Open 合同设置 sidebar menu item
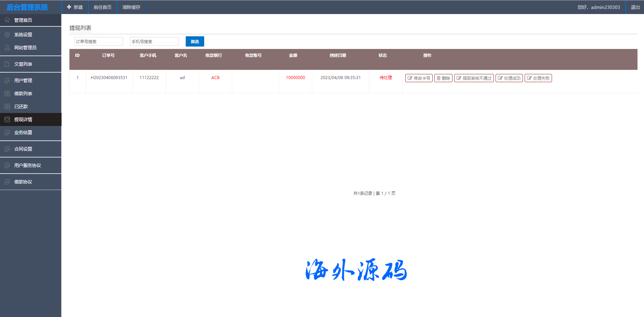The height and width of the screenshot is (317, 644). [x=23, y=149]
